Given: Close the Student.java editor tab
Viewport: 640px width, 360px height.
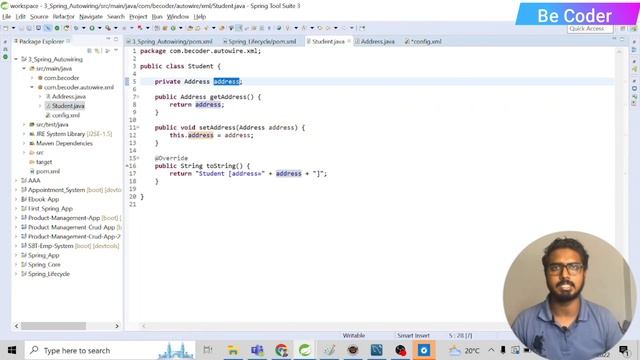Looking at the screenshot, I should click(x=349, y=41).
